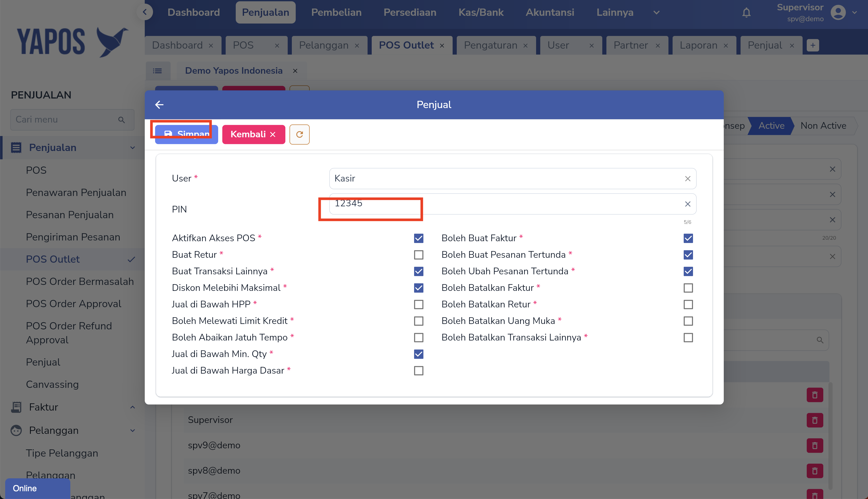Toggle Boleh Ubah Pesanan Tertunda checkbox
868x499 pixels.
(688, 271)
